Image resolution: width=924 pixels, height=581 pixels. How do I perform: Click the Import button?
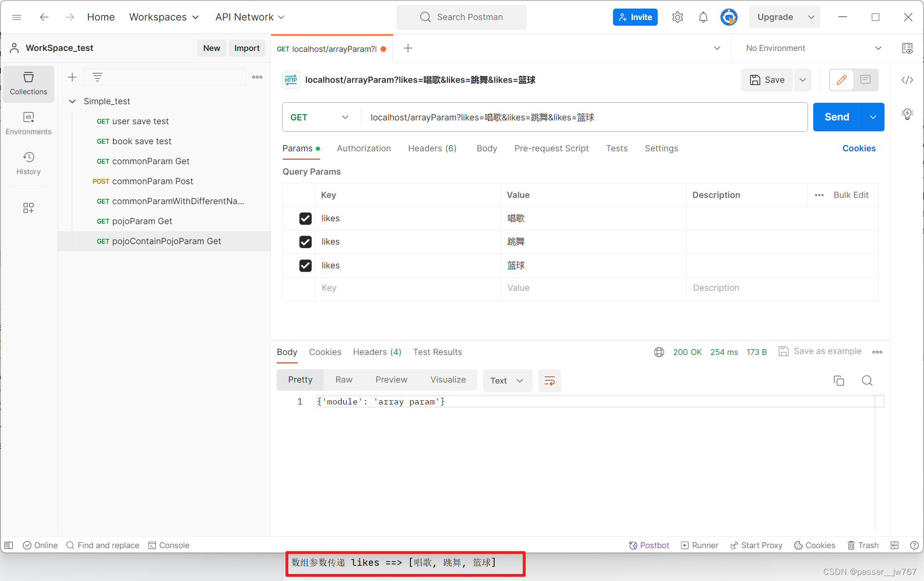(x=247, y=48)
